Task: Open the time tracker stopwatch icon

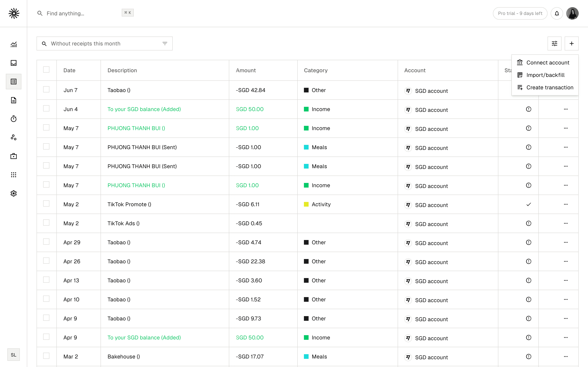Action: tap(14, 119)
